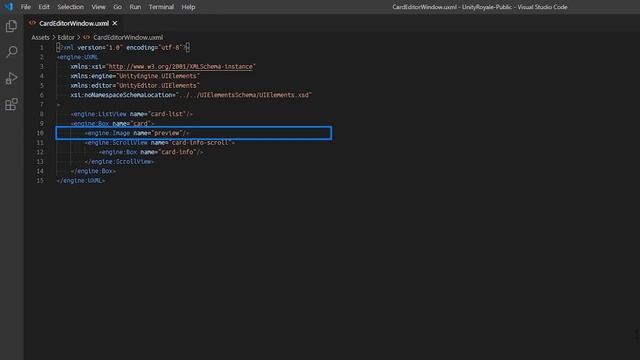Click line number 10 in gutter
The image size is (640, 360).
40,133
